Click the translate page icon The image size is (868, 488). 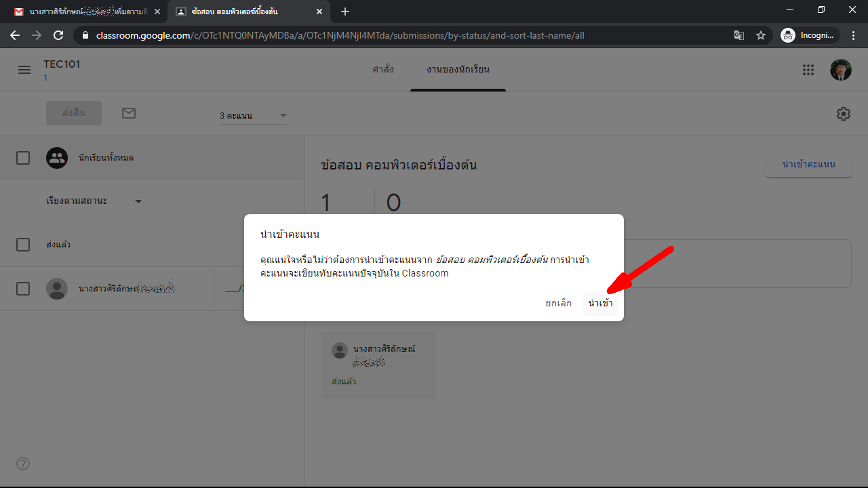tap(739, 35)
